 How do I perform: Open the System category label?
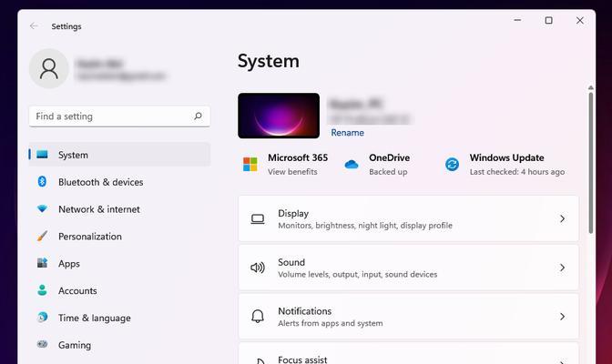pos(73,155)
